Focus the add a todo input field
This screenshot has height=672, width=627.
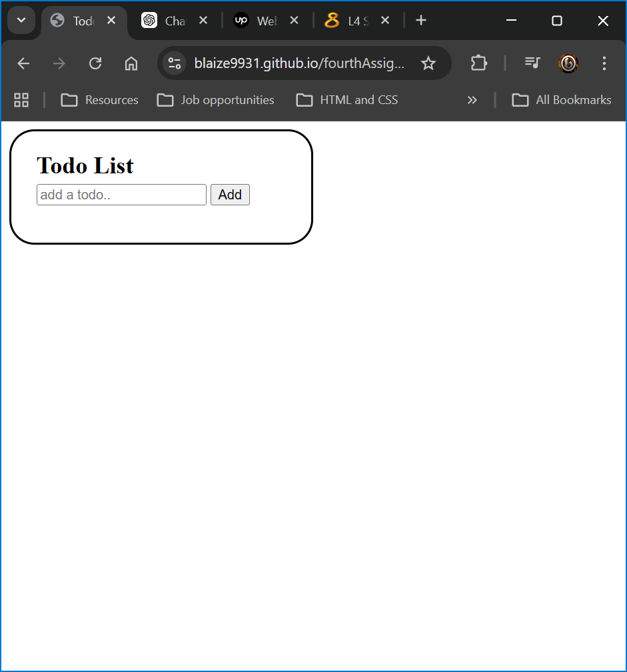tap(122, 195)
